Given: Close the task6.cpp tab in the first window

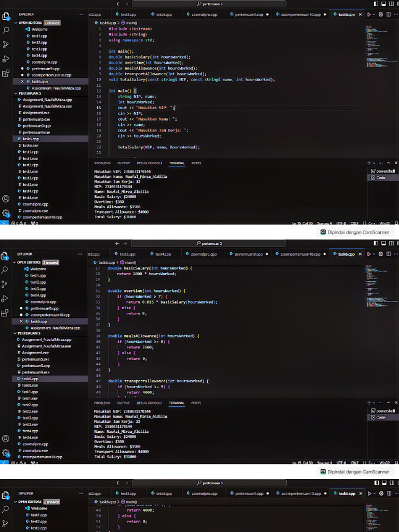Looking at the screenshot, I should pyautogui.click(x=361, y=15).
